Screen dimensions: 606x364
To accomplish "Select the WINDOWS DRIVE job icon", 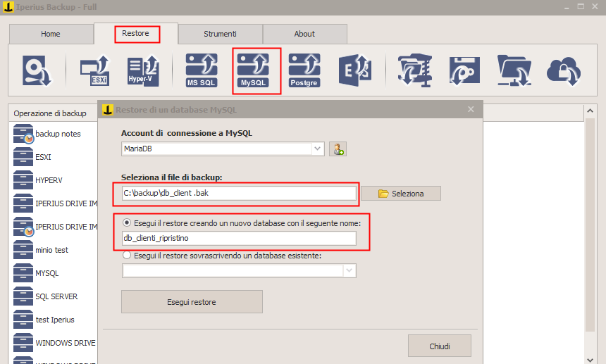I will tap(23, 342).
